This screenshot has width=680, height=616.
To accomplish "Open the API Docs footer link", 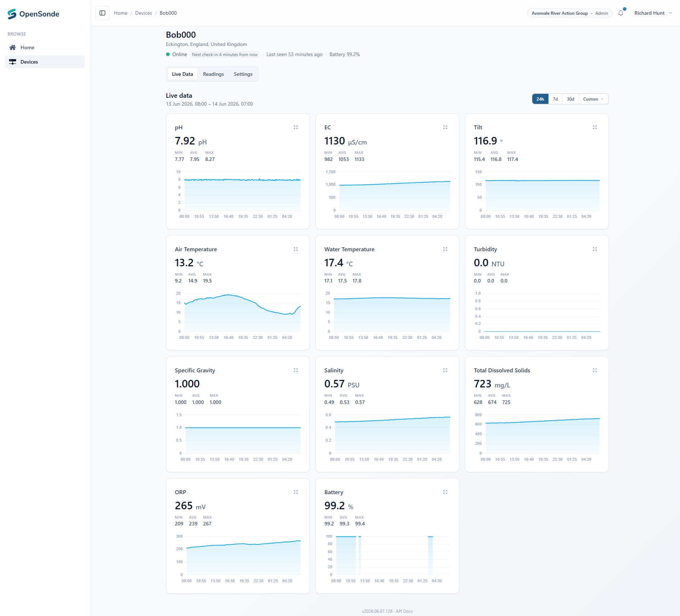I will [404, 611].
